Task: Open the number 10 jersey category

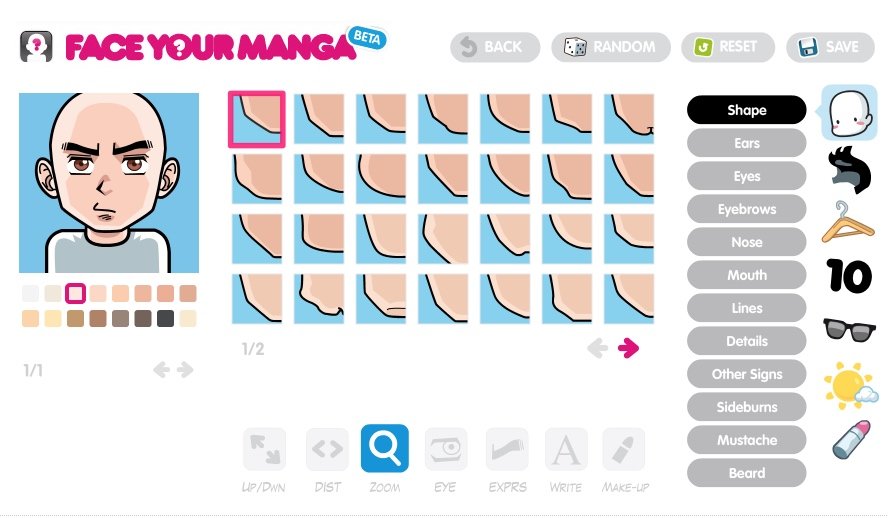Action: point(848,276)
